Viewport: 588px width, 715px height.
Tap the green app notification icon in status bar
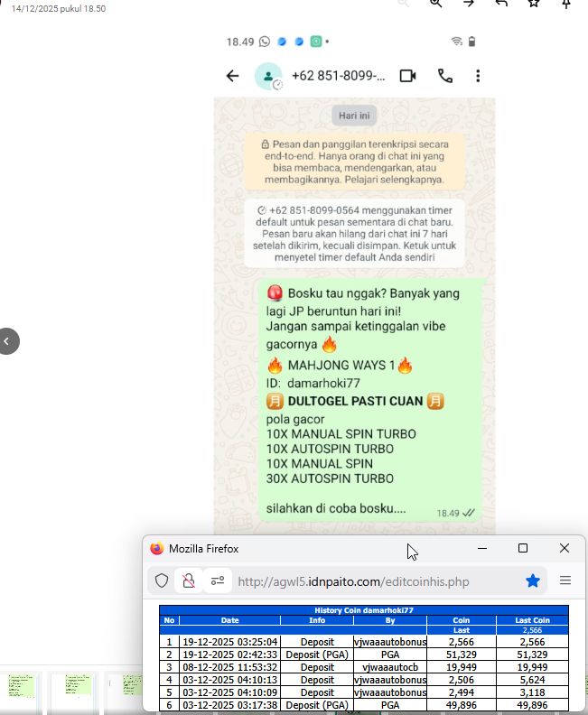[316, 42]
